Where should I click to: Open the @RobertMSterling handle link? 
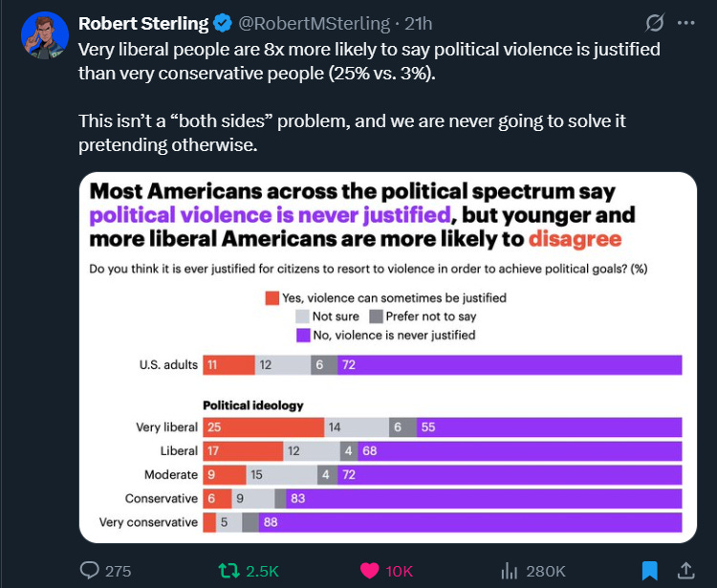pyautogui.click(x=315, y=23)
